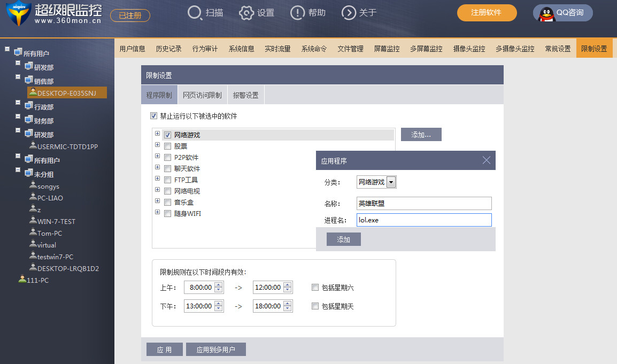Open the 分类 dropdown arrow
The height and width of the screenshot is (364, 617).
pos(391,182)
